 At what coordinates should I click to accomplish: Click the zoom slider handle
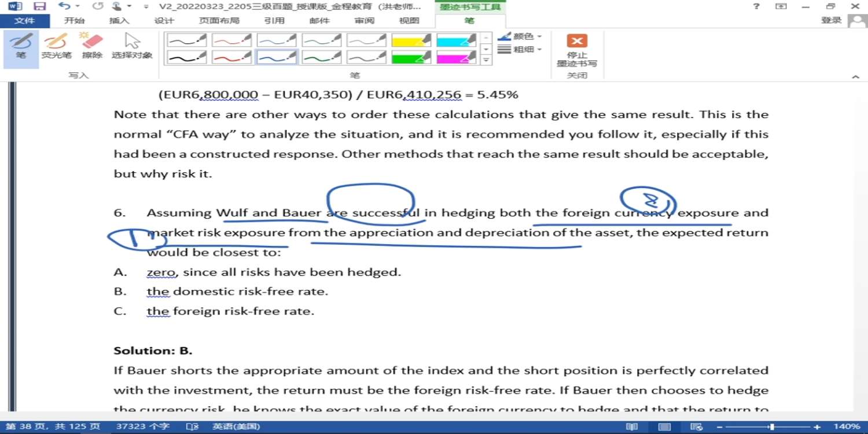[771, 426]
